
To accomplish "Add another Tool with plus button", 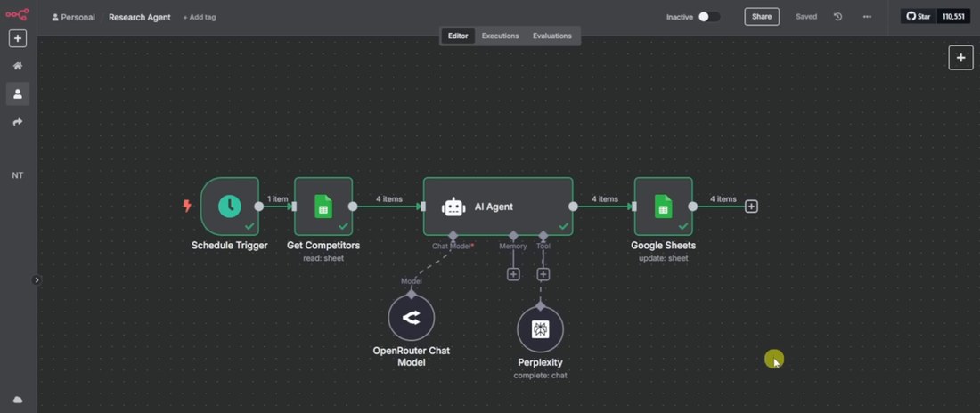I will click(x=543, y=274).
